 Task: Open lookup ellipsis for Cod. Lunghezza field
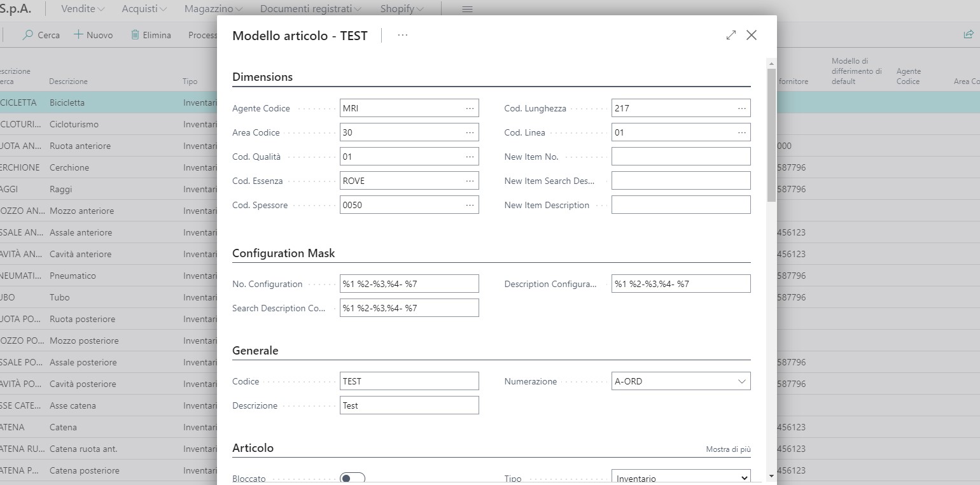[x=741, y=108]
